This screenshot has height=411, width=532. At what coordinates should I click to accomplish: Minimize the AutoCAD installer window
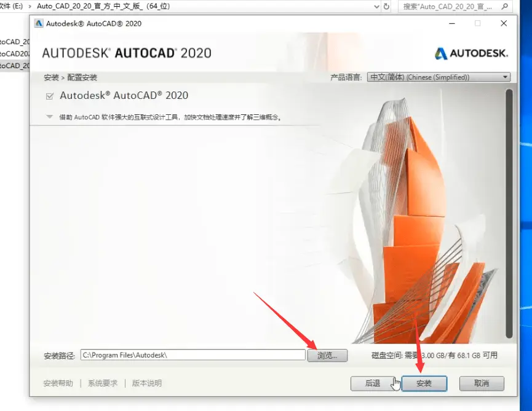(452, 23)
